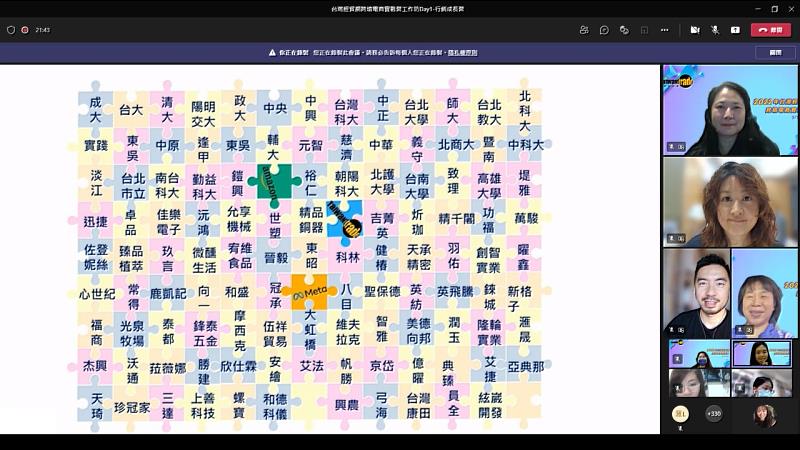
Task: Click the 中華 puzzle piece
Action: coord(381,145)
